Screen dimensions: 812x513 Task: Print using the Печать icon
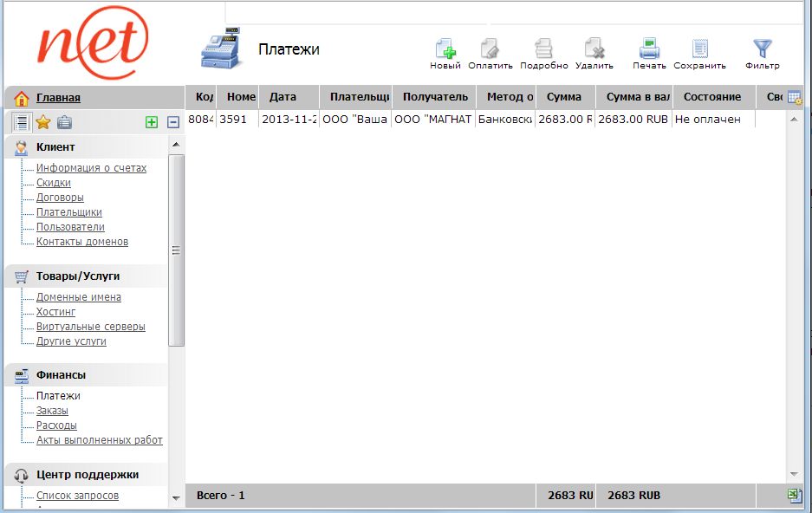pyautogui.click(x=649, y=49)
